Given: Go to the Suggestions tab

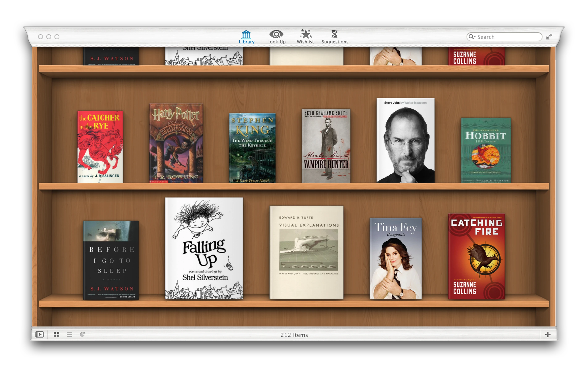Looking at the screenshot, I should [x=335, y=37].
